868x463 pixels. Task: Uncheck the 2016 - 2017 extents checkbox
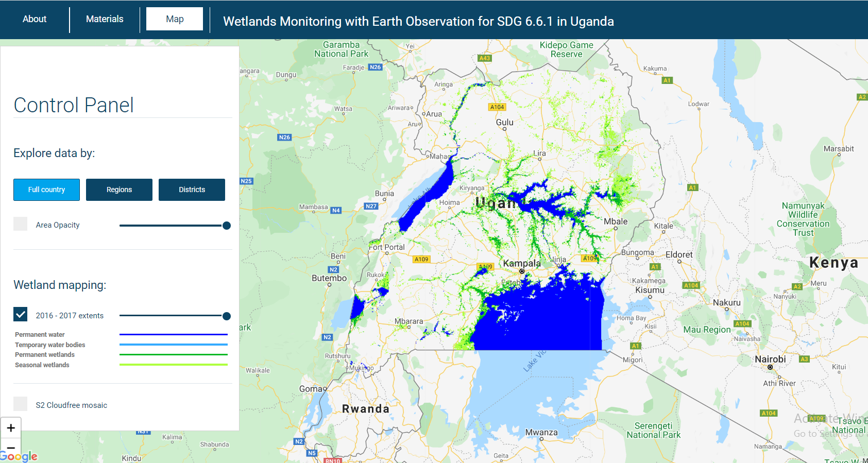coord(21,314)
